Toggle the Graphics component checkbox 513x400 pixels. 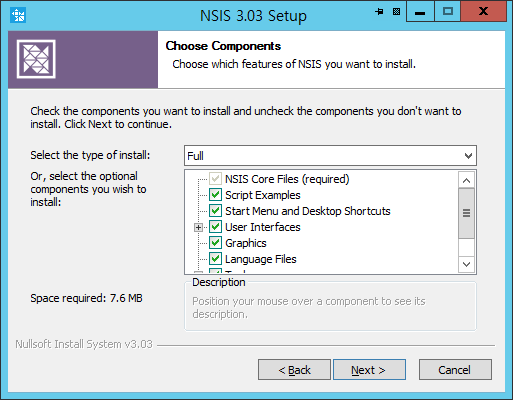coord(215,243)
